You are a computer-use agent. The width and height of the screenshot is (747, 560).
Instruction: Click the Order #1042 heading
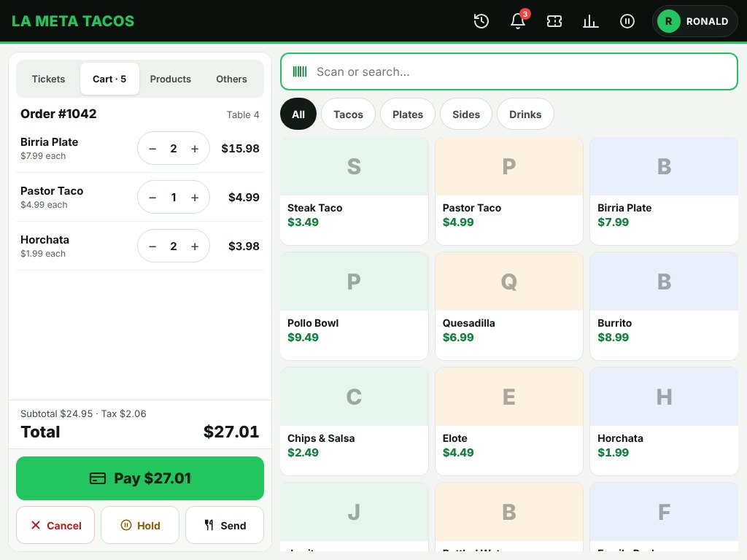58,114
